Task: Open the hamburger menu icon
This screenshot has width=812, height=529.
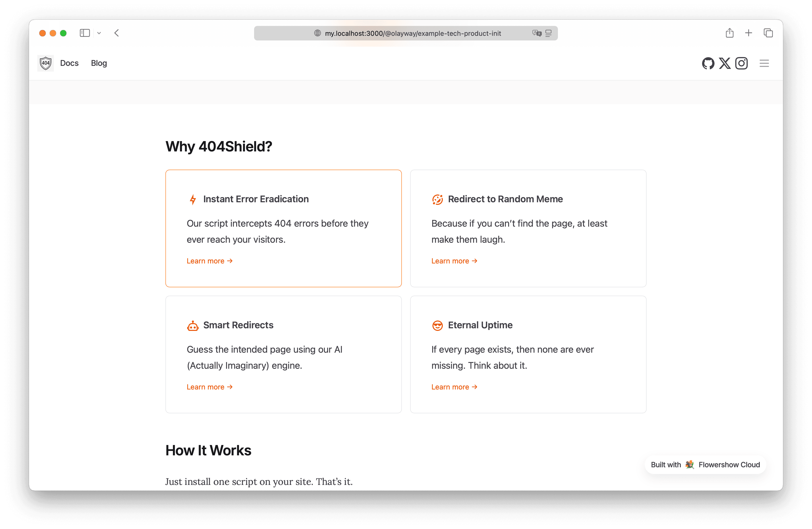Action: pyautogui.click(x=764, y=63)
